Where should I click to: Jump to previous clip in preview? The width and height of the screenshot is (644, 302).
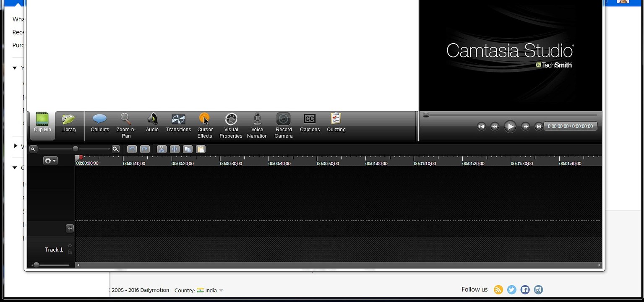482,126
